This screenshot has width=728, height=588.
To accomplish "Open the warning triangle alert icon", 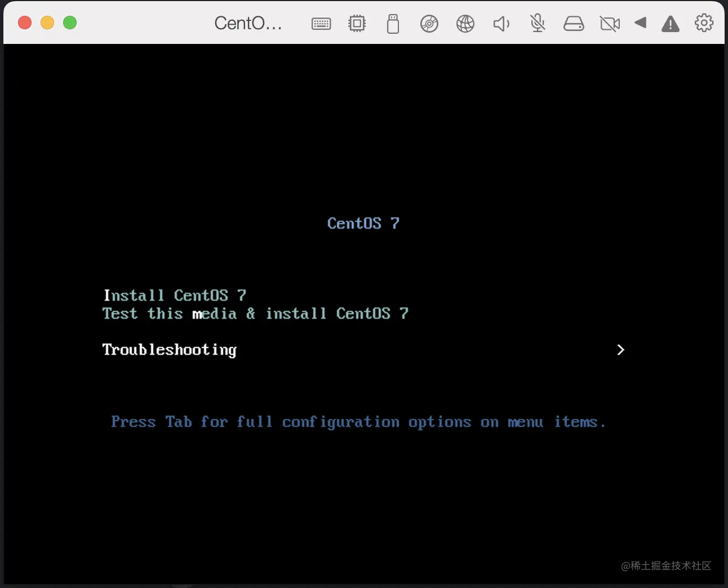I will [671, 24].
